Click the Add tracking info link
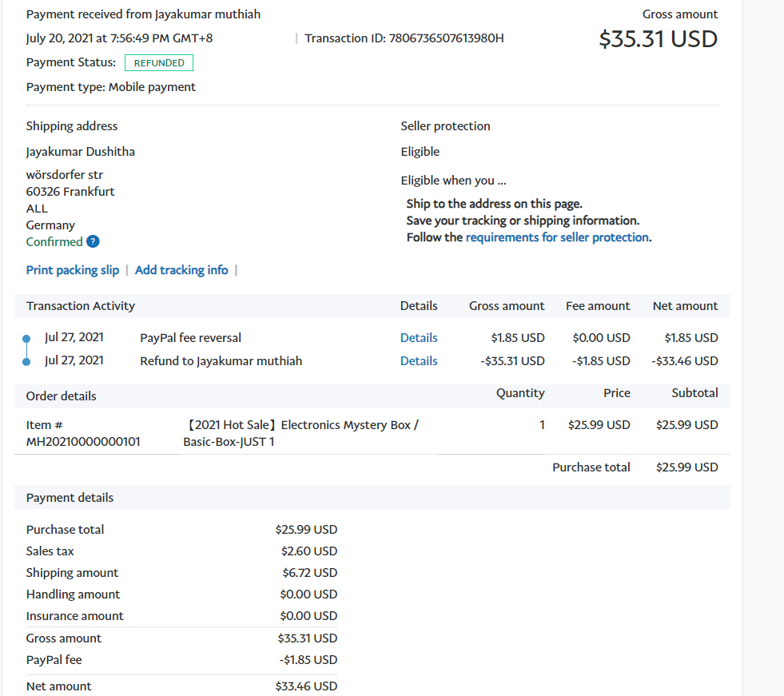 pos(181,270)
